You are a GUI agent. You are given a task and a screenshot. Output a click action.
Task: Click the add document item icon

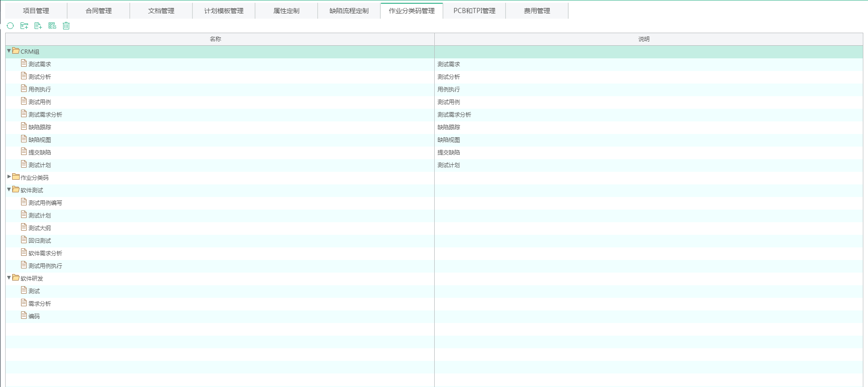click(x=38, y=26)
